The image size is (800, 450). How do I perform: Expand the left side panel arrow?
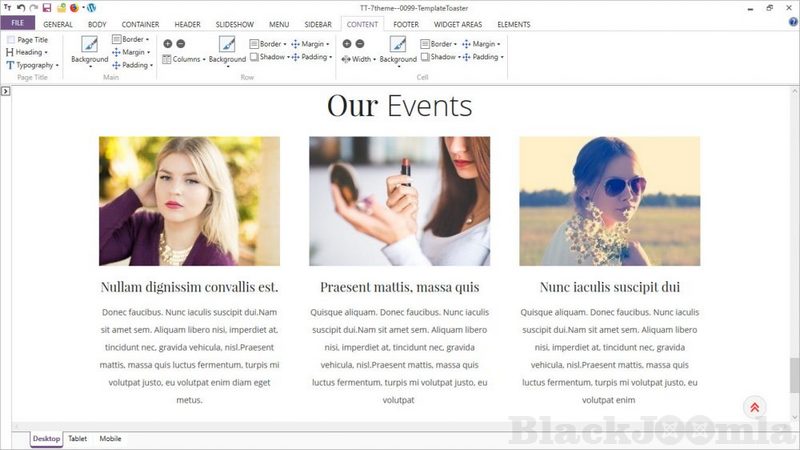[5, 91]
